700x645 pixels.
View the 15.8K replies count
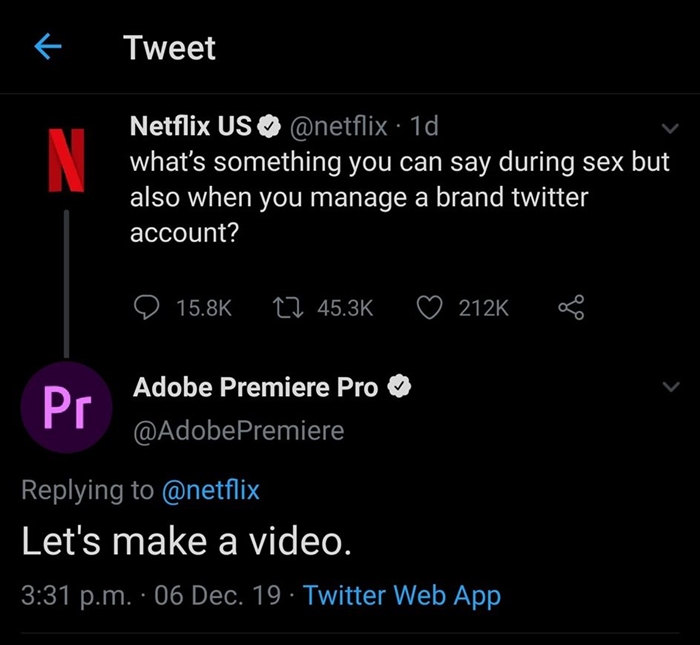204,308
